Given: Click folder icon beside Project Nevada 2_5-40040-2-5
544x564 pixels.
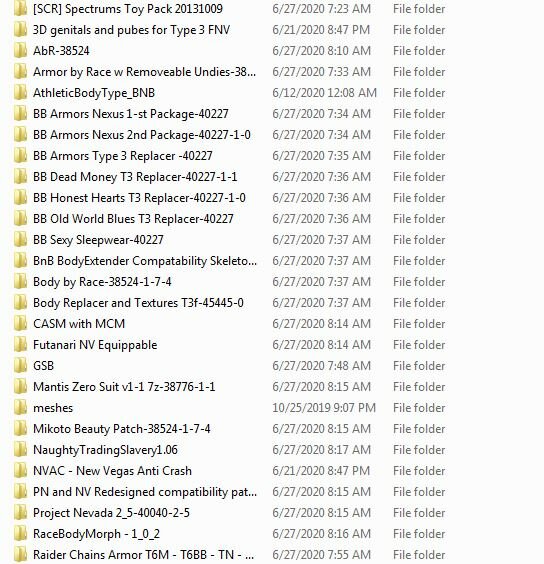Looking at the screenshot, I should coord(21,513).
